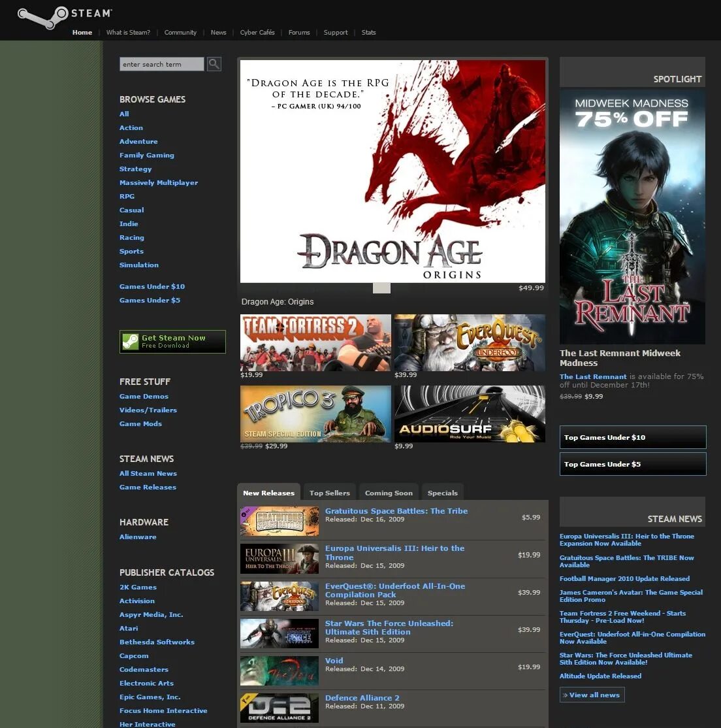
Task: Browse All games category
Action: pyautogui.click(x=124, y=114)
